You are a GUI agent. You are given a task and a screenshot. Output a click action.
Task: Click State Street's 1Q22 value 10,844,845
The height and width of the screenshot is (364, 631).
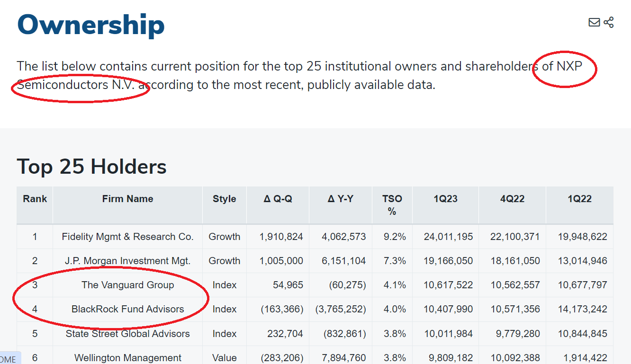(x=582, y=333)
